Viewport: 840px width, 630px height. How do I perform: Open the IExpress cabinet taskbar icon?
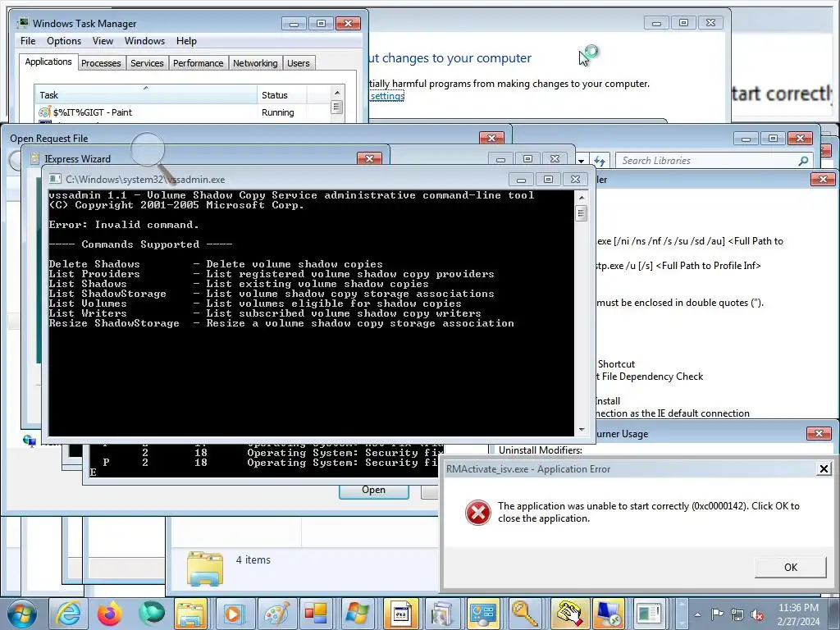click(x=442, y=614)
